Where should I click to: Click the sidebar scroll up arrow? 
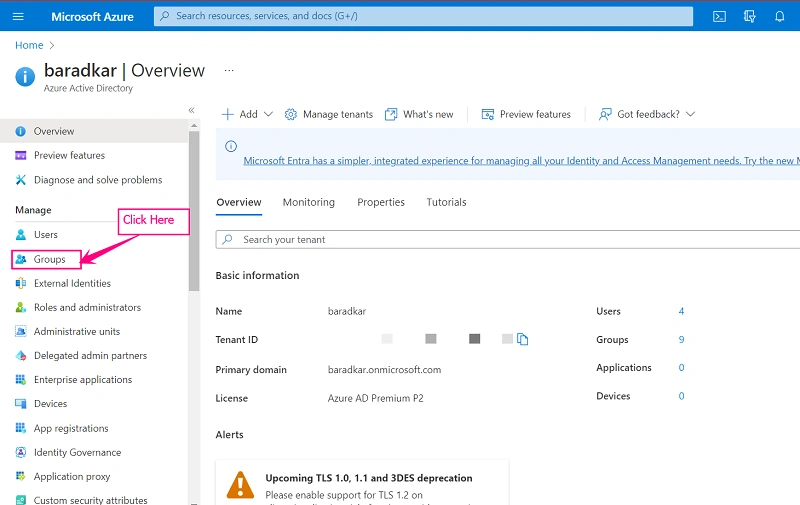[x=194, y=125]
